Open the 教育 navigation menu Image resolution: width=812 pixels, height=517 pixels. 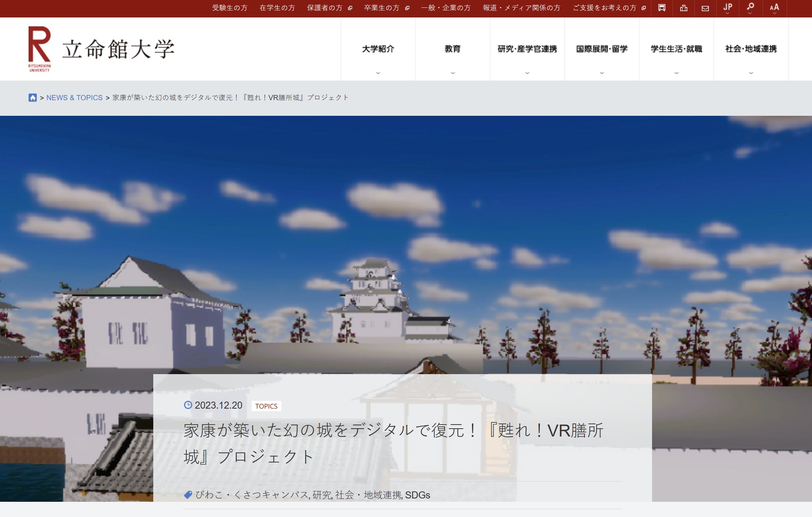pos(452,49)
